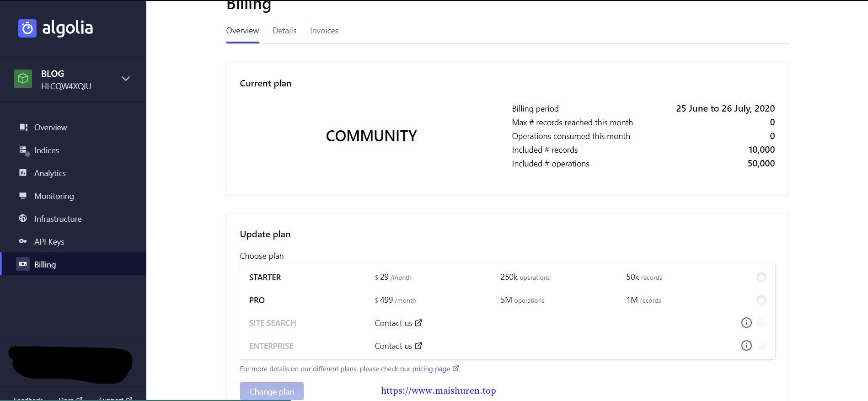Screen dimensions: 868x401
Task: Switch to the Details tab
Action: (284, 31)
